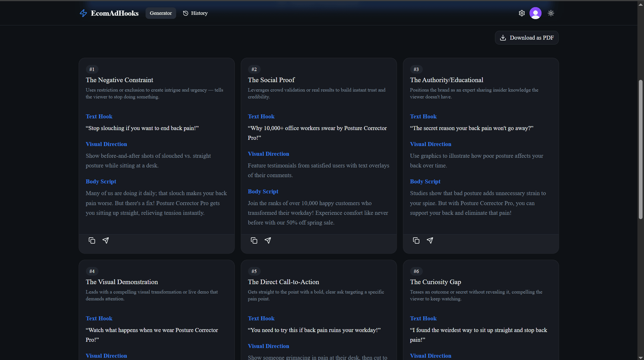Copy the Social Proof hook card
Screen dimensions: 644x360
click(x=254, y=240)
